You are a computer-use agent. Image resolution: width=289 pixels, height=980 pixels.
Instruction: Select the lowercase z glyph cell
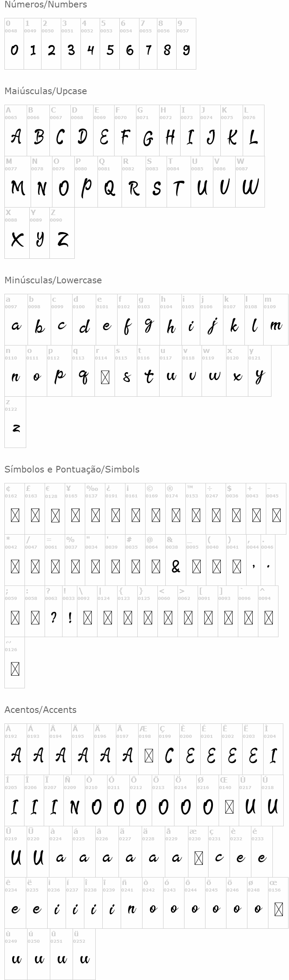pyautogui.click(x=15, y=422)
